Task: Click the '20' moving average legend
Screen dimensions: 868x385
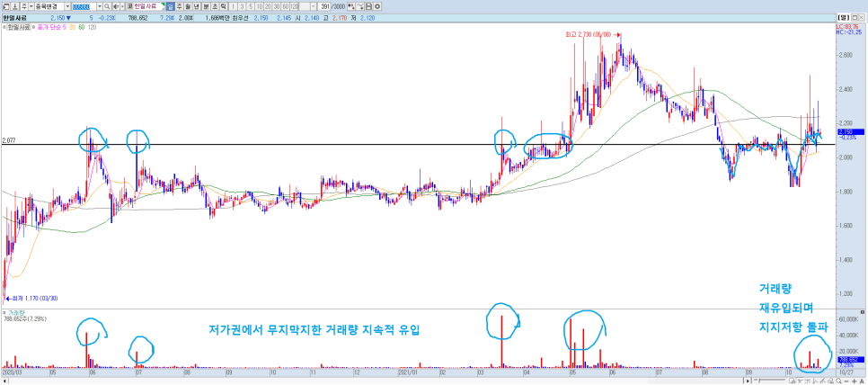Action: coord(73,27)
